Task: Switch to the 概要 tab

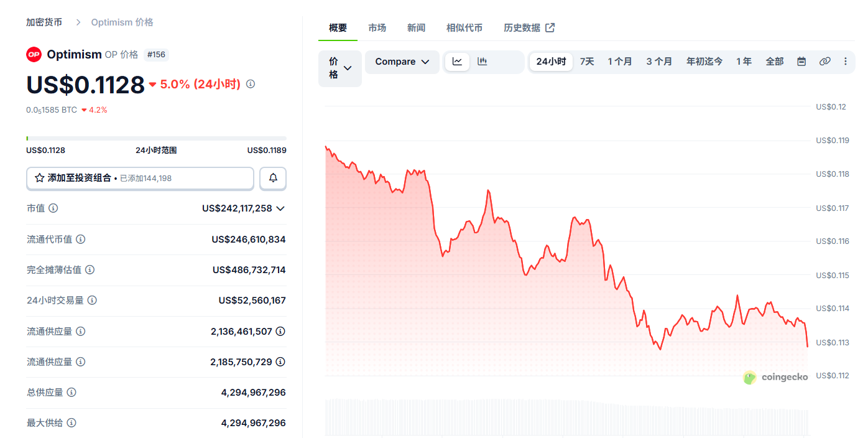Action: [338, 28]
